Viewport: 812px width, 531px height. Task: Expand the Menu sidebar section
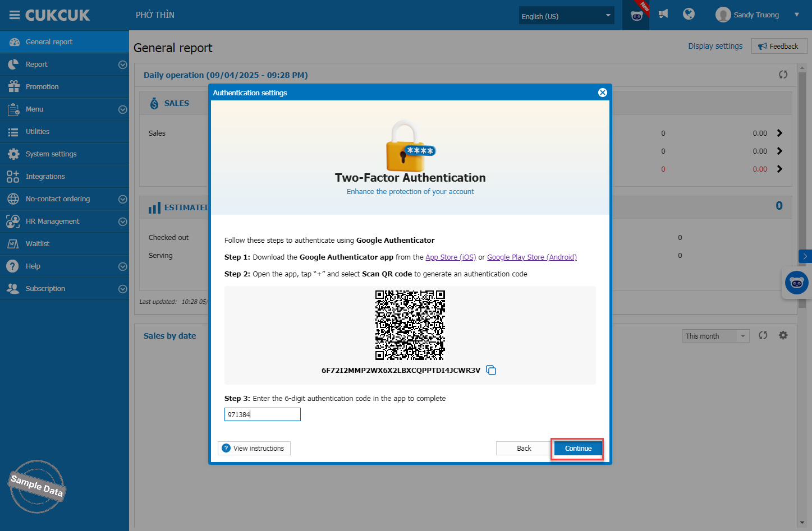tap(122, 109)
